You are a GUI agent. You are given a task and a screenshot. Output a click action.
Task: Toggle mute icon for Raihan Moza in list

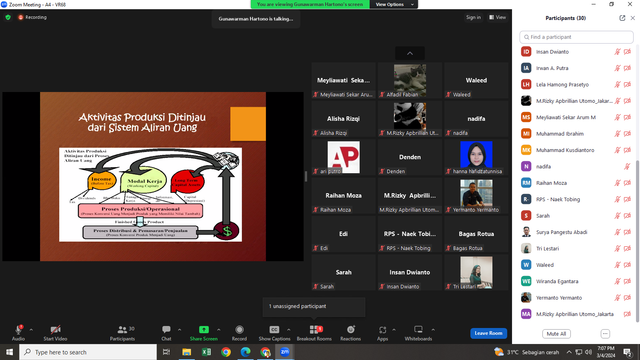(x=618, y=183)
